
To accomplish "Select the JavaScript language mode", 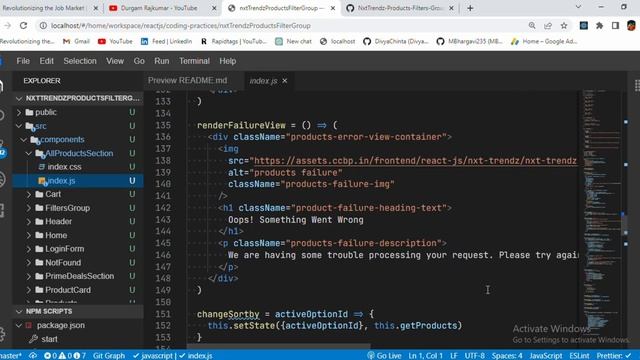I will 546,356.
